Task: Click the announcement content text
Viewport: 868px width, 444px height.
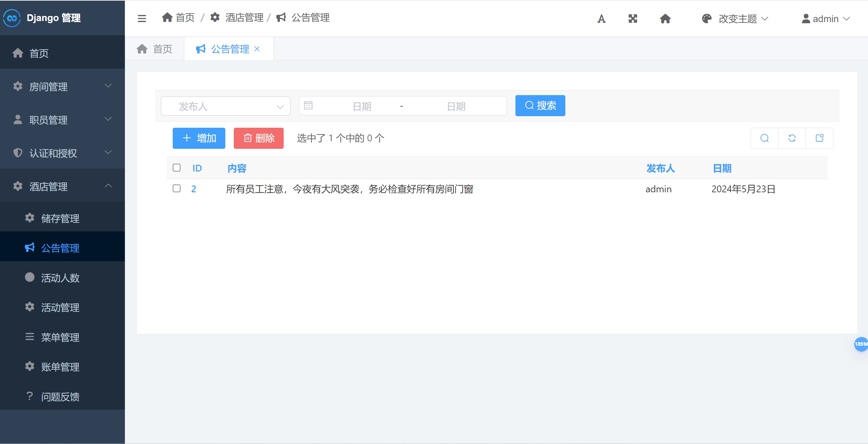Action: tap(350, 189)
